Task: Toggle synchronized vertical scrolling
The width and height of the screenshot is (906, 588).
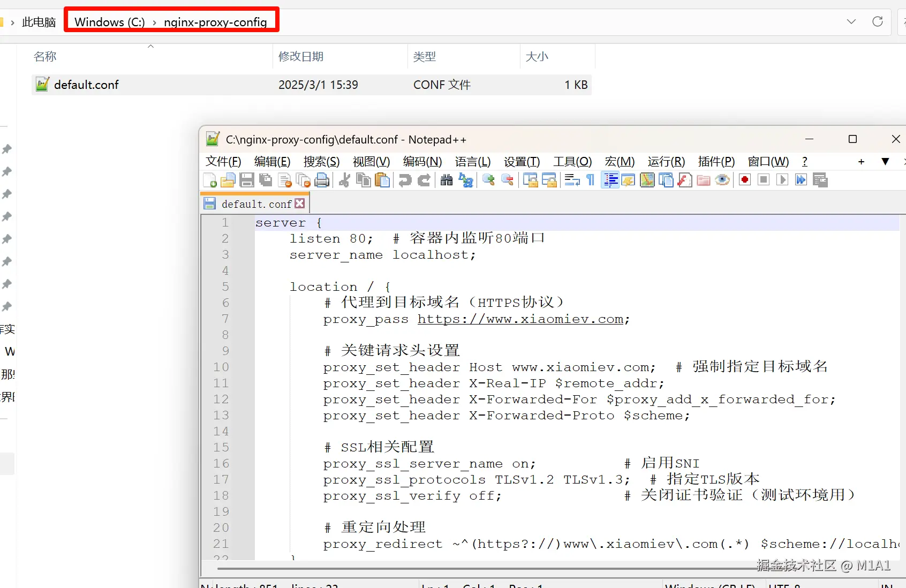Action: tap(530, 180)
